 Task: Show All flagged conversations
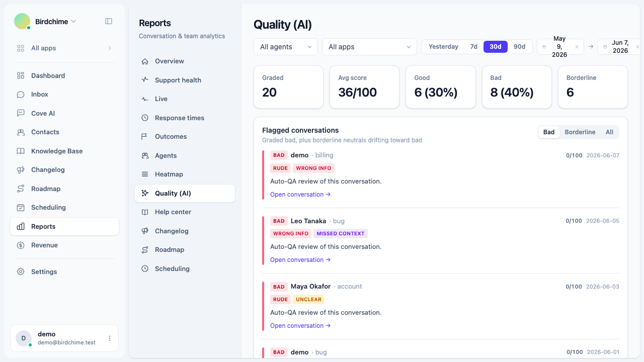click(609, 132)
